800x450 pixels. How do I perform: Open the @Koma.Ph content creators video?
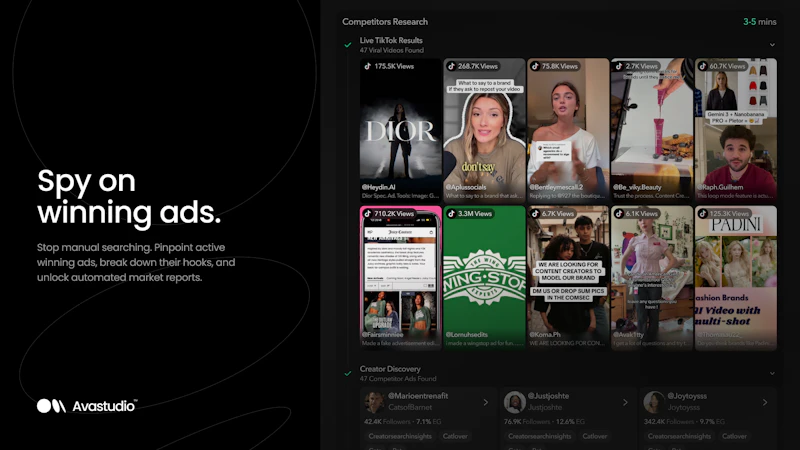568,278
